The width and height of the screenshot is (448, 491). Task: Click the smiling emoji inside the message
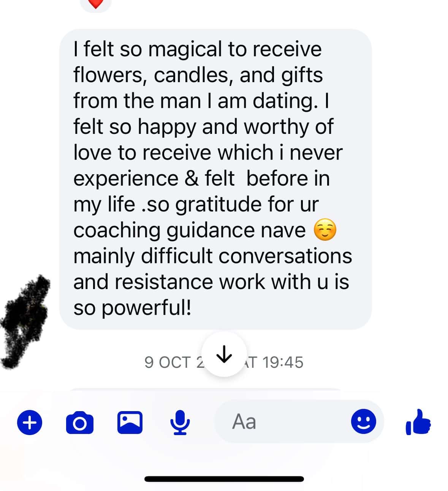tap(325, 231)
